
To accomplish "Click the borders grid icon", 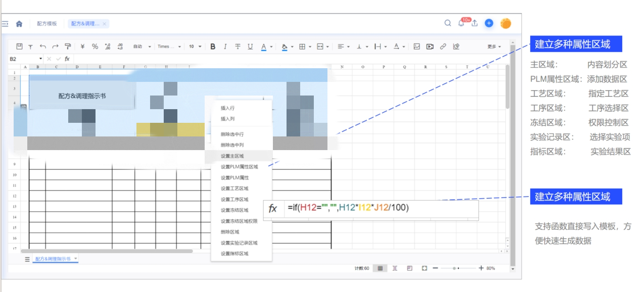I will 302,46.
